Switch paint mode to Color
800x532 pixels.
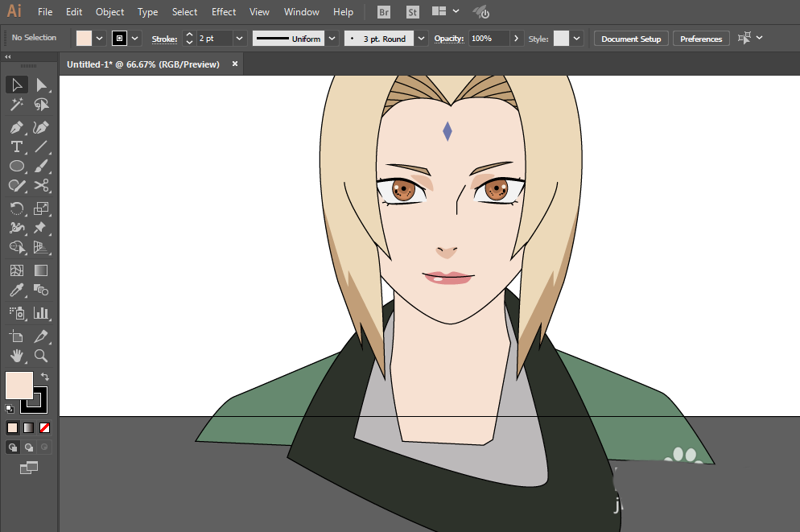(13, 428)
